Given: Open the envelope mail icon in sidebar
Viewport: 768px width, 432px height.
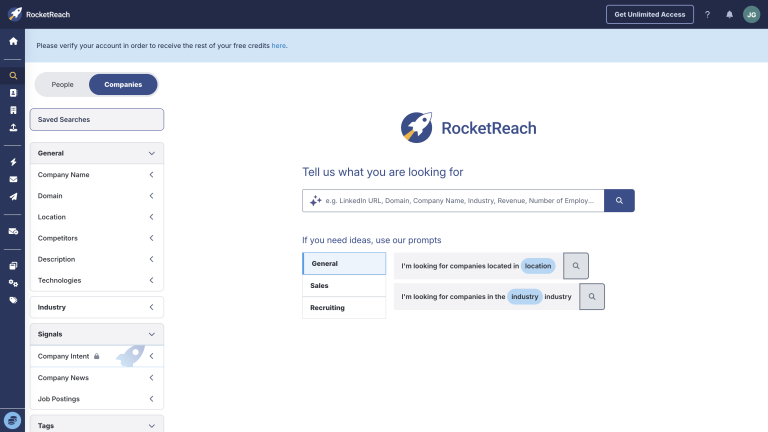Looking at the screenshot, I should (x=13, y=179).
